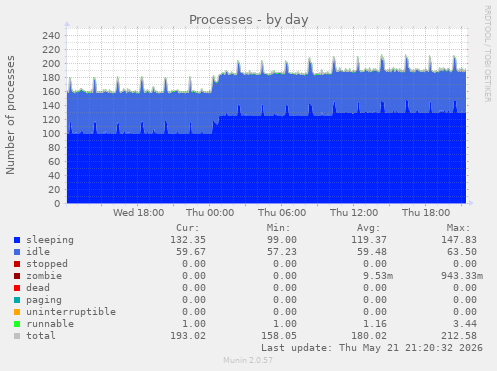
Task: Click the 160 y-axis tick label
Action: [x=51, y=92]
